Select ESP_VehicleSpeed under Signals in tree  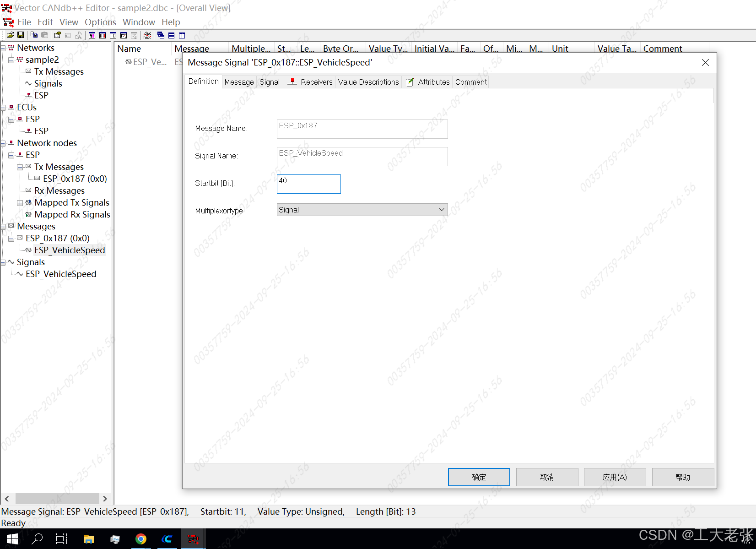pyautogui.click(x=61, y=274)
